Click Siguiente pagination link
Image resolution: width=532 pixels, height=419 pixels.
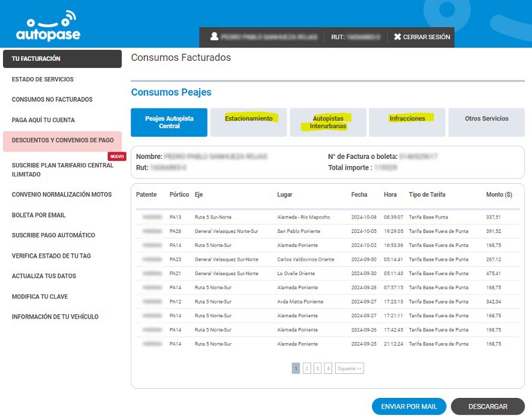[349, 368]
